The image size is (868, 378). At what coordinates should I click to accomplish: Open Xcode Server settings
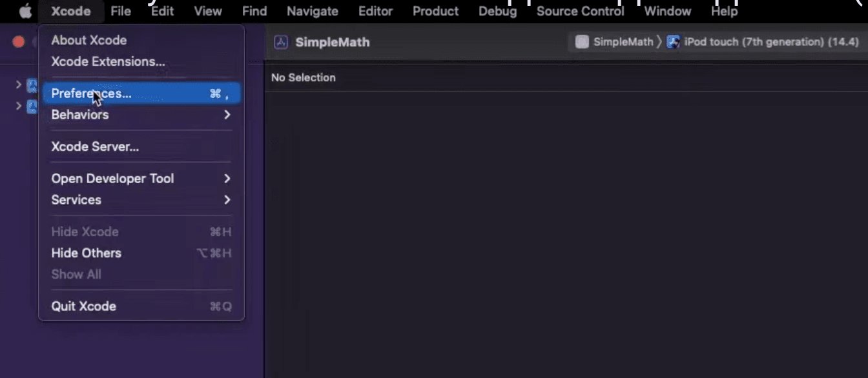coord(94,146)
